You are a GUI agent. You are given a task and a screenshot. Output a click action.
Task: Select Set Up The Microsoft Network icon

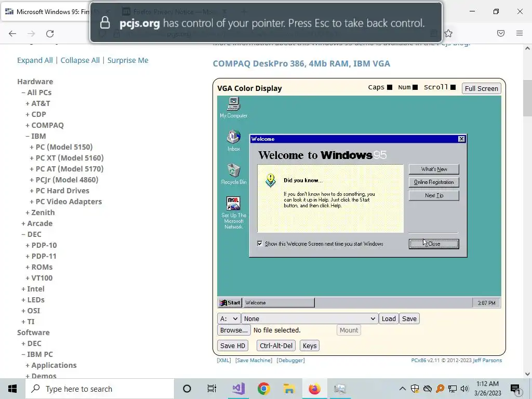[x=233, y=212]
